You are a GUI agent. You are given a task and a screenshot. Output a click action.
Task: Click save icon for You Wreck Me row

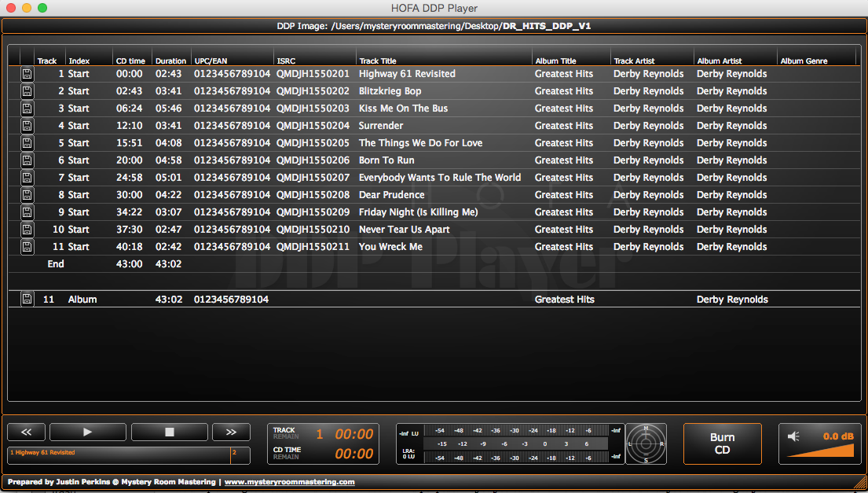tap(27, 247)
